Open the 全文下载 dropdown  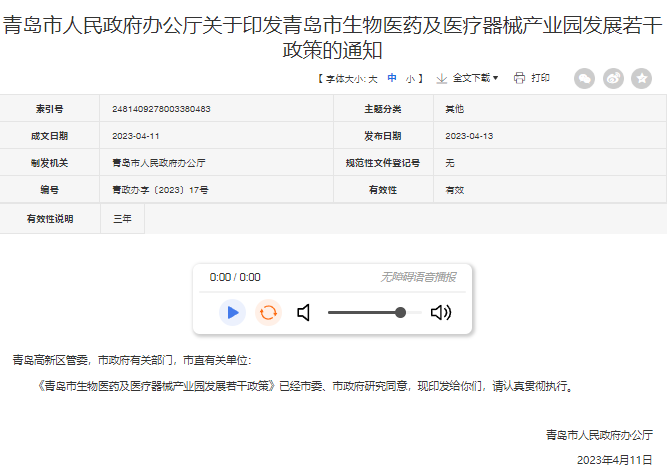[x=476, y=78]
